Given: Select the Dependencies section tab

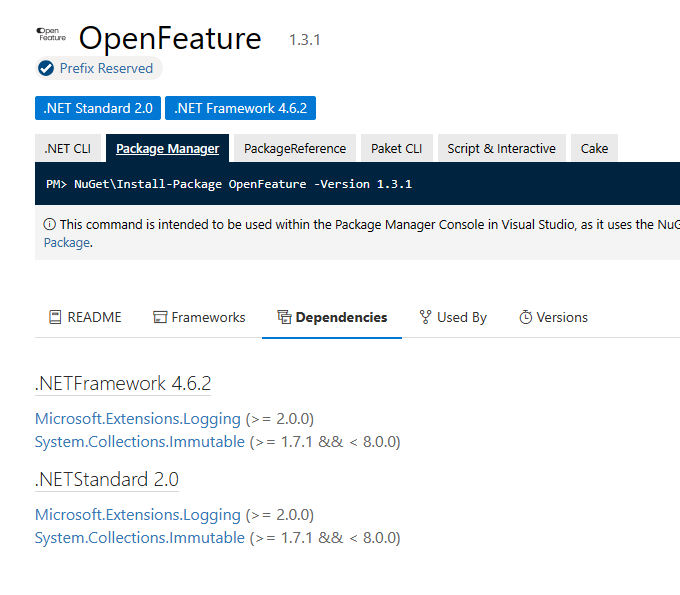Looking at the screenshot, I should 332,317.
